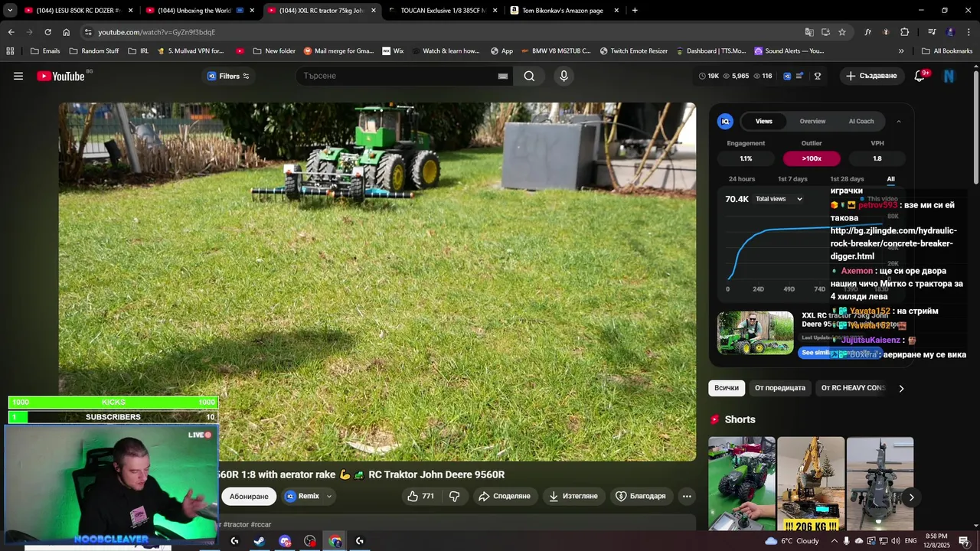Show hidden bookmarks chevron
Screen dimensions: 980x551
point(901,51)
